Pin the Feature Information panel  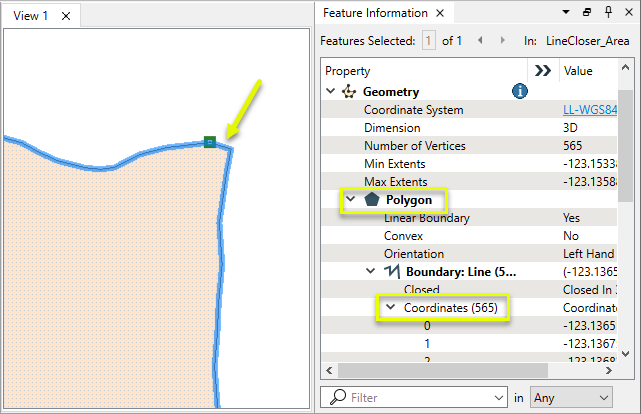[607, 13]
